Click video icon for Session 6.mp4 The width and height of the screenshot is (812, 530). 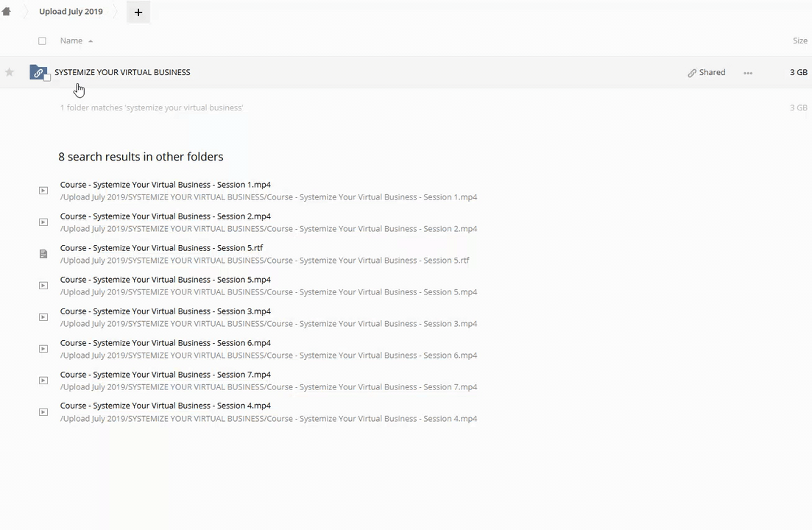43,349
